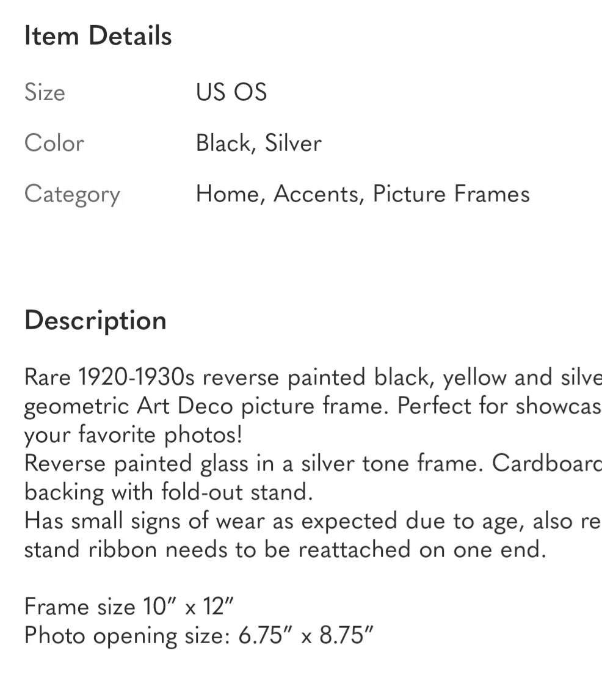Open the Home category link

point(230,194)
